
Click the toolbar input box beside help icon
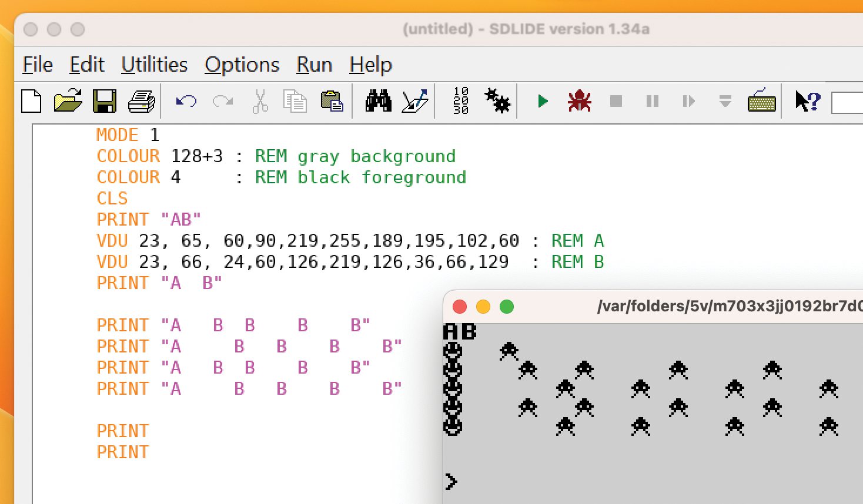point(847,102)
